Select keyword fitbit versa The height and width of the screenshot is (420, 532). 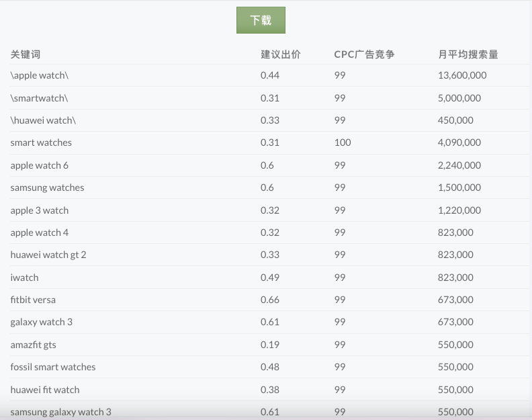click(33, 300)
